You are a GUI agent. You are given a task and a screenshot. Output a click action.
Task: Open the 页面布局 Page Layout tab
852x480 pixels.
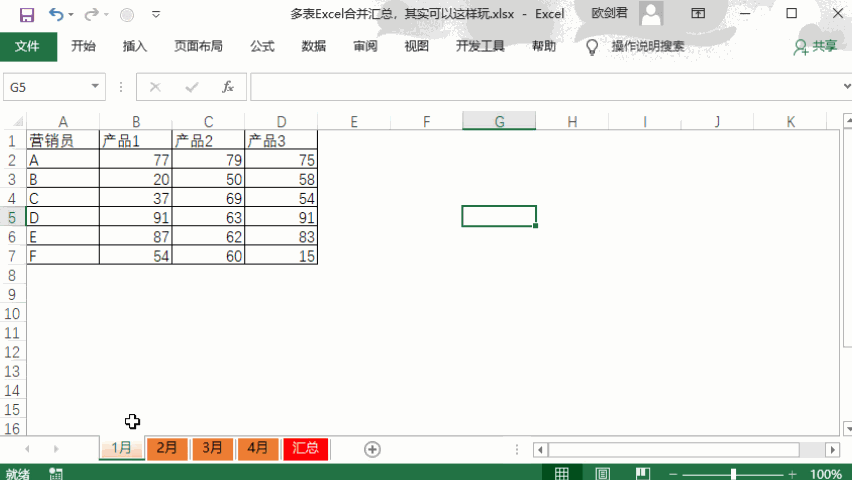[x=198, y=46]
